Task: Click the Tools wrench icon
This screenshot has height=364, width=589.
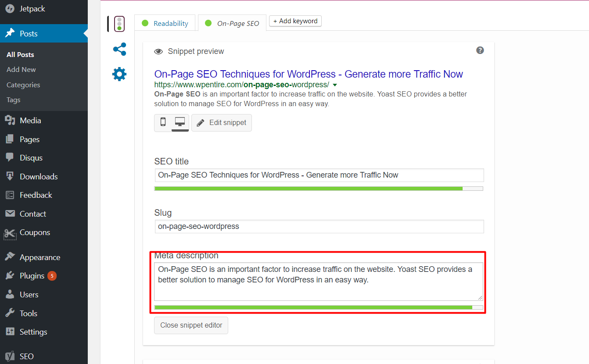Action: click(x=10, y=313)
